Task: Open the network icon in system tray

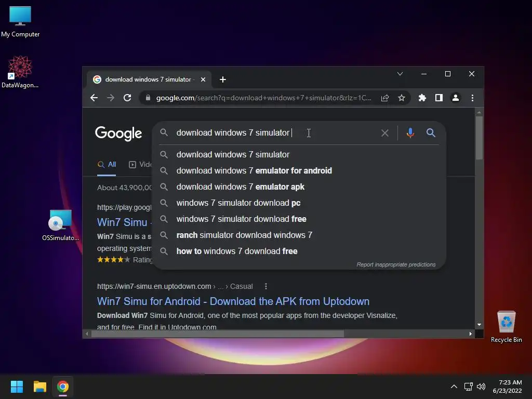Action: pyautogui.click(x=468, y=387)
